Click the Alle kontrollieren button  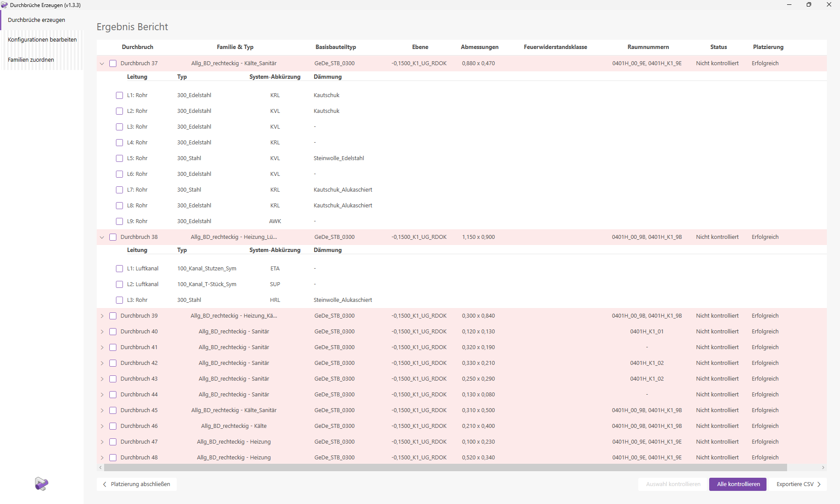click(737, 484)
